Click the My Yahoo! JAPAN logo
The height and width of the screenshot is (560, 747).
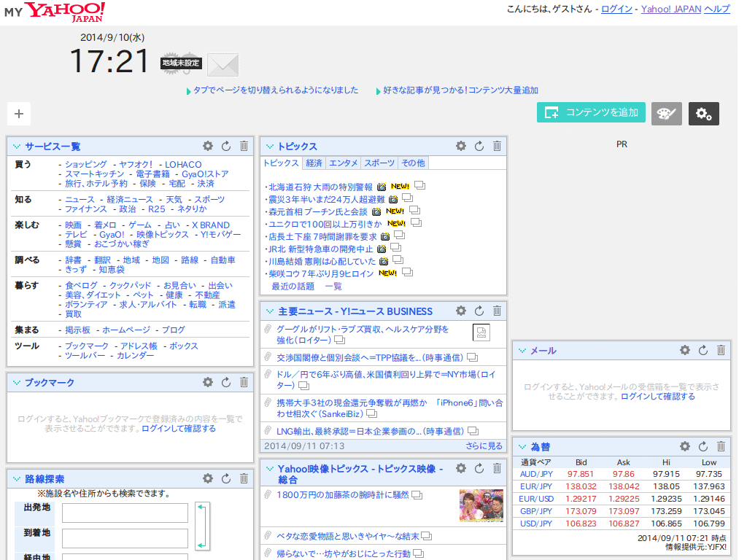coord(55,12)
